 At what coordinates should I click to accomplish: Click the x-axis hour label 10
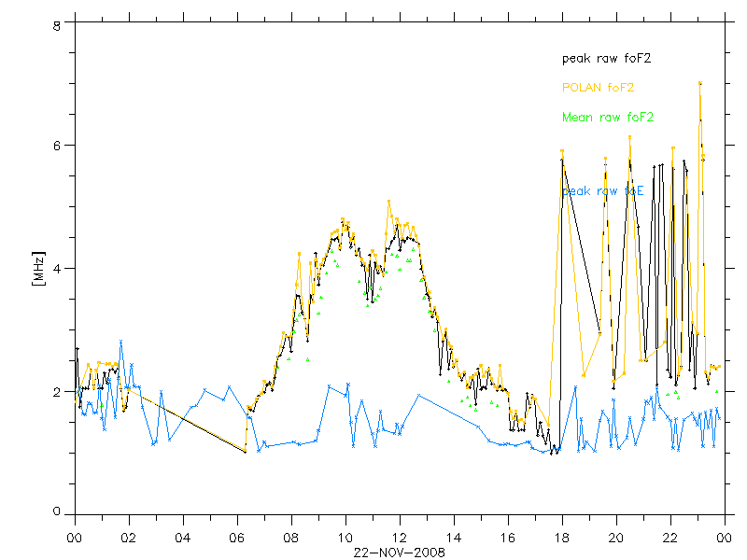(345, 539)
